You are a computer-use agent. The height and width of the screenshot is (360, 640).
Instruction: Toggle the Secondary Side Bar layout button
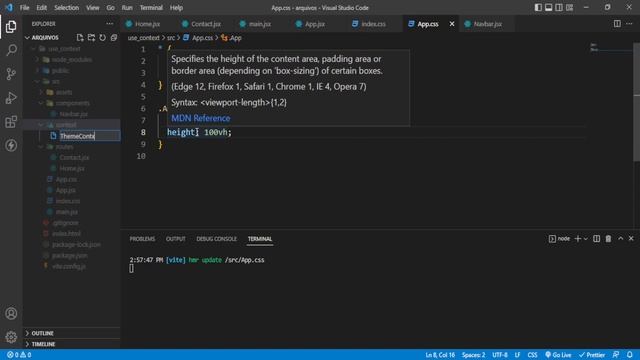point(559,7)
